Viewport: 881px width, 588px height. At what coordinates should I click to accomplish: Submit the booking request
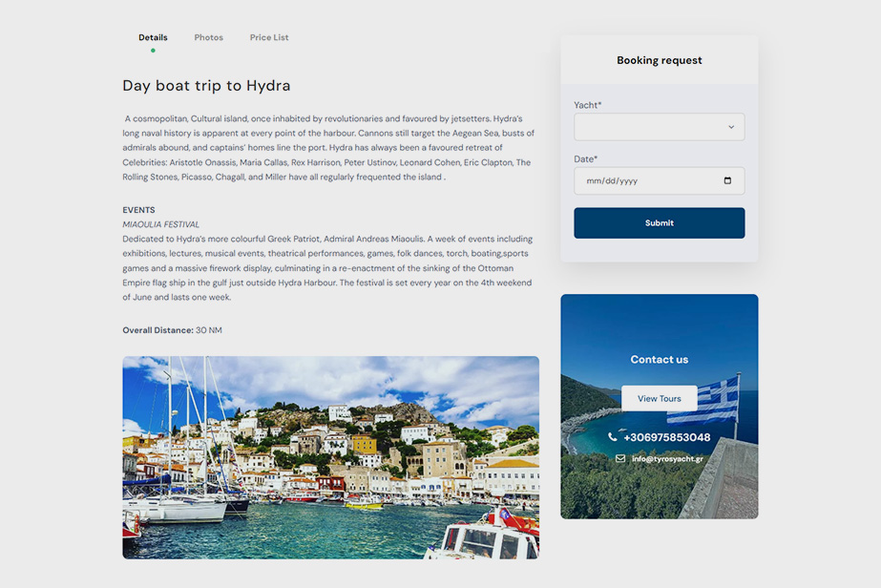pyautogui.click(x=659, y=223)
